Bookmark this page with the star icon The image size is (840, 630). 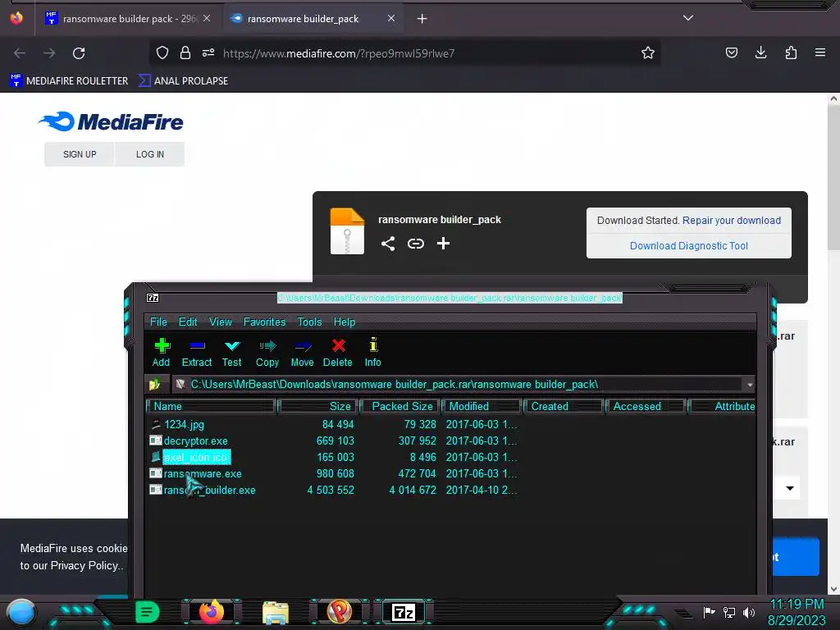tap(648, 53)
